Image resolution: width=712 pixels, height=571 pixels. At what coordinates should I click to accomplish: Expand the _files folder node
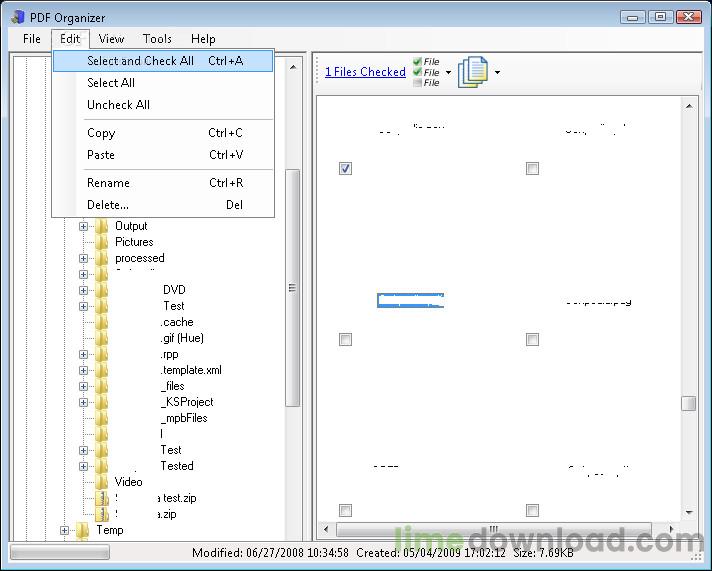point(83,386)
